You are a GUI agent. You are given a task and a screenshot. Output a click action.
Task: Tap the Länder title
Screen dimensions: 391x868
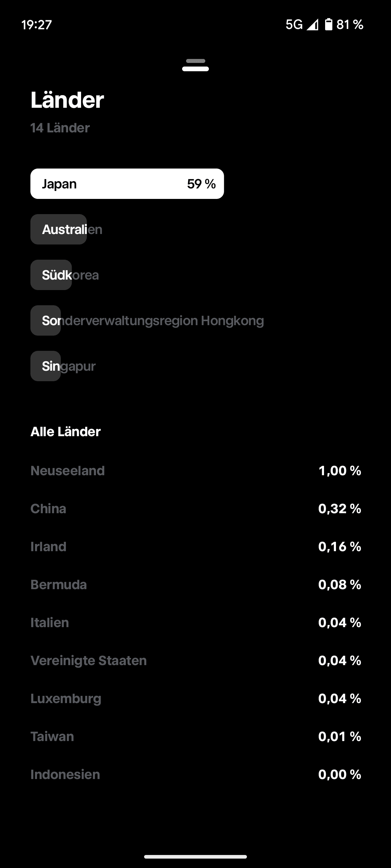point(67,100)
